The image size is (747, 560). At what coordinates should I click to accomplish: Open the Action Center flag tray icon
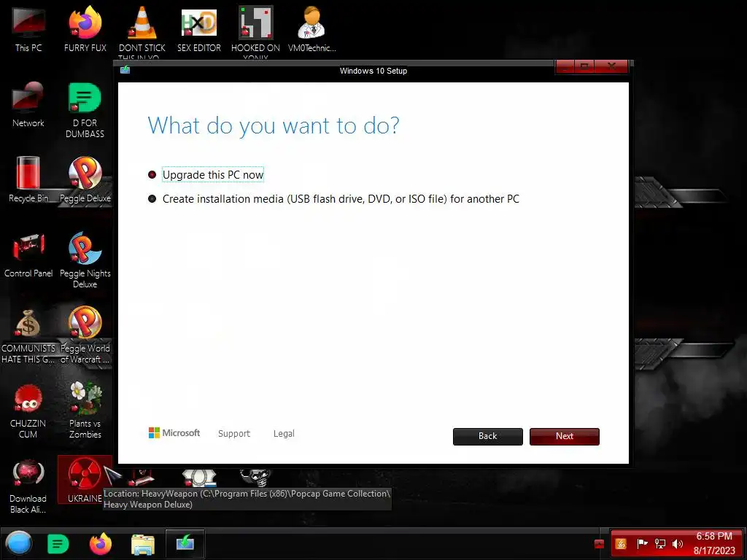coord(642,543)
